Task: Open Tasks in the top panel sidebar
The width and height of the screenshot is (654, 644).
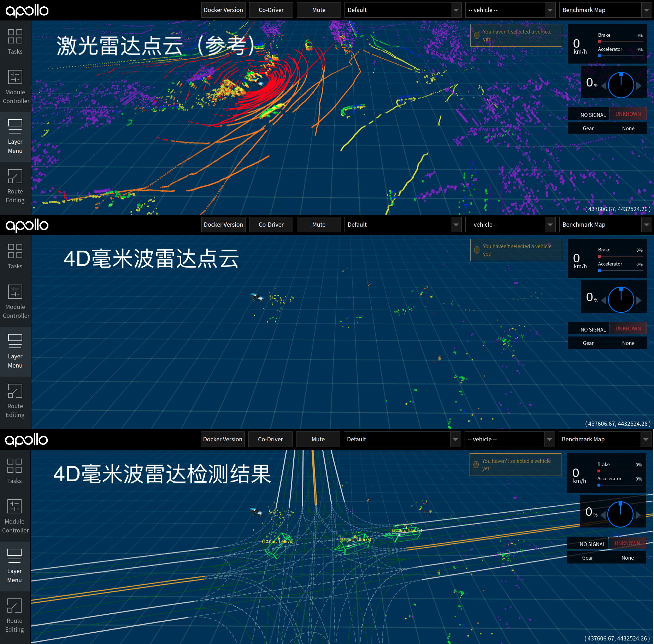Action: coord(15,42)
